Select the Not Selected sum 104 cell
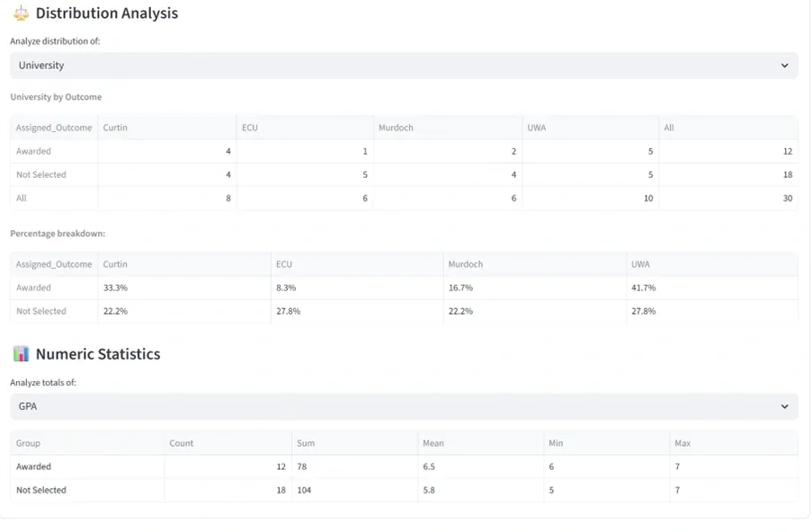Image resolution: width=812 pixels, height=532 pixels. [308, 490]
